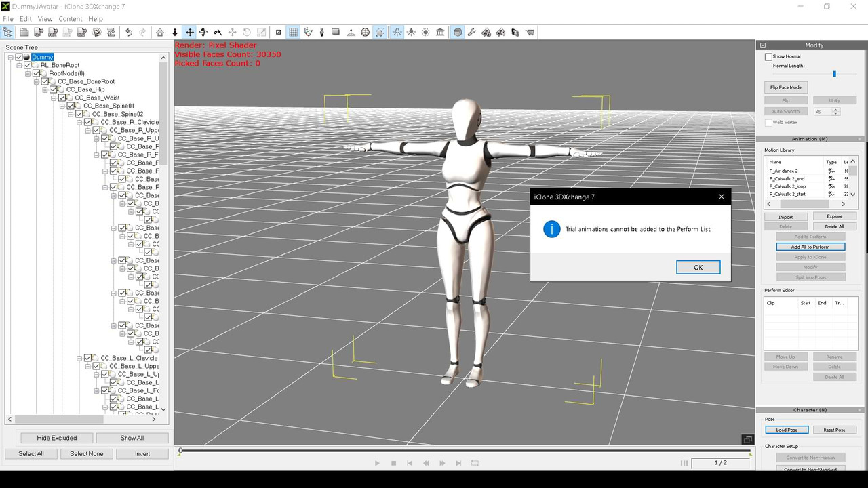Image resolution: width=868 pixels, height=488 pixels.
Task: Click the Home view icon
Action: pyautogui.click(x=160, y=32)
